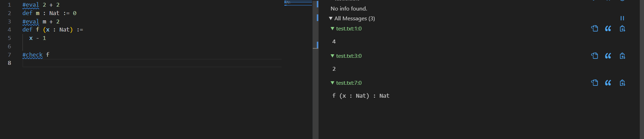Screen dimensions: 644x139
Task: Place cursor on empty line 8
Action: click(x=152, y=63)
